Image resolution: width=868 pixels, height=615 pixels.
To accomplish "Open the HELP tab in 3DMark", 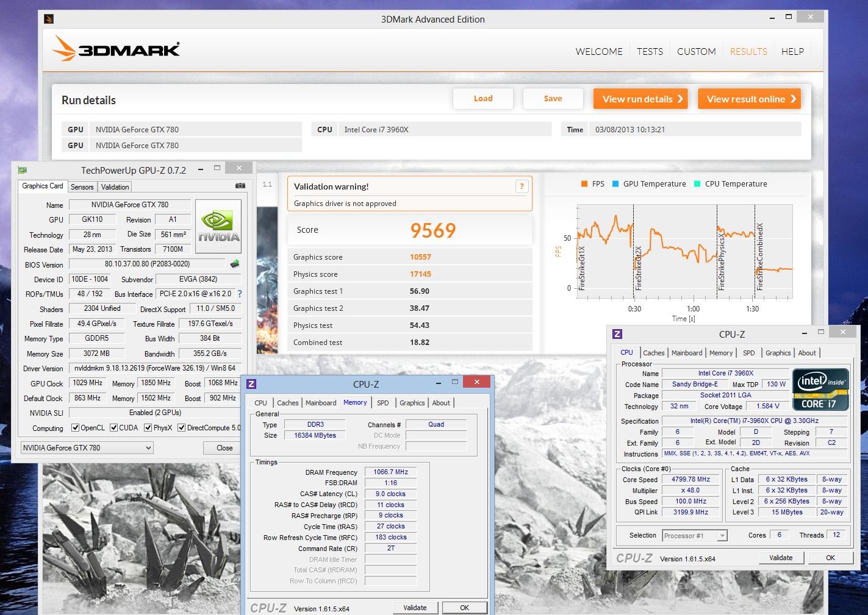I will click(x=792, y=52).
